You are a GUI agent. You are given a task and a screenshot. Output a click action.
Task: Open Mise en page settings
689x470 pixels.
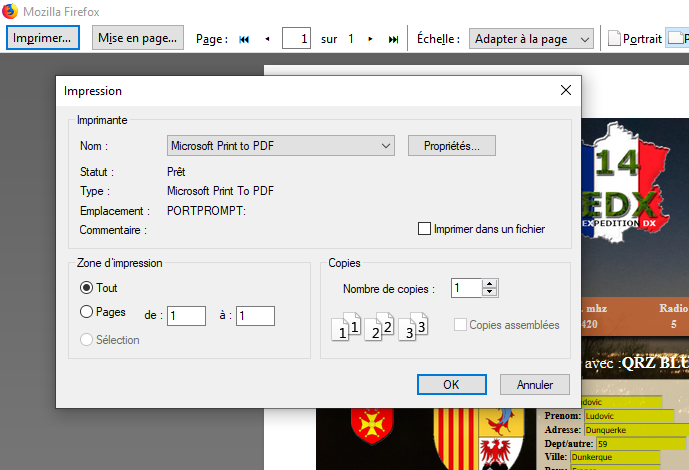click(137, 39)
